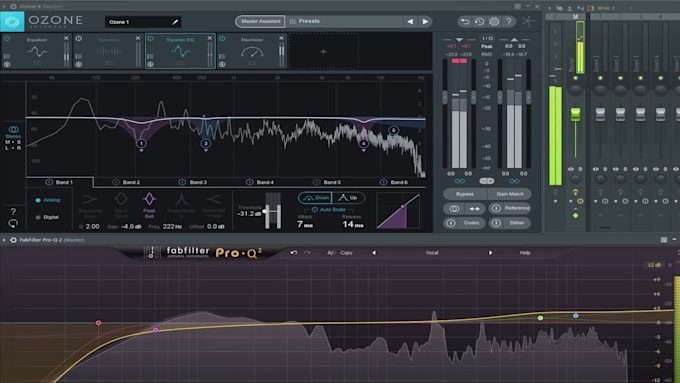Toggle the Dynamic EQ module power button
The image size is (680, 383).
pyautogui.click(x=150, y=39)
